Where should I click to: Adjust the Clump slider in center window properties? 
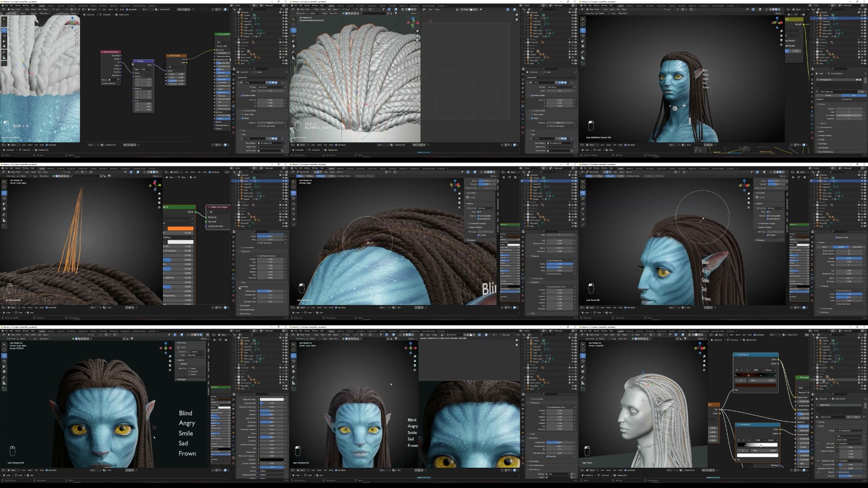[559, 264]
